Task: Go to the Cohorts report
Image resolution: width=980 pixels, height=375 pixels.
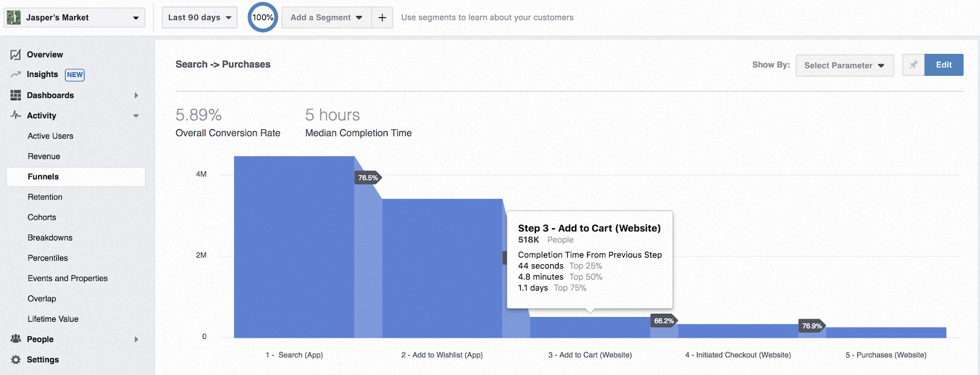Action: 42,217
